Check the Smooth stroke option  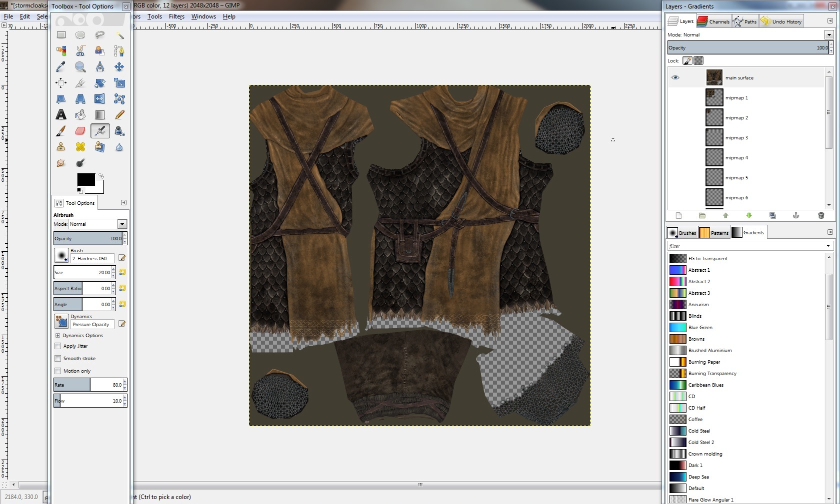click(58, 359)
